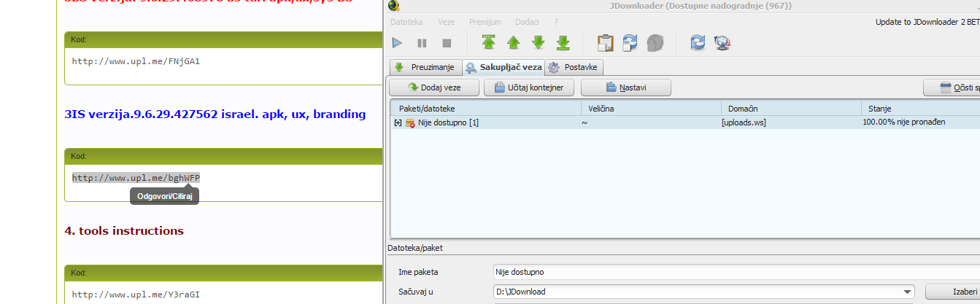Click the http://www.upl.me/FNjGA1 link text

136,61
